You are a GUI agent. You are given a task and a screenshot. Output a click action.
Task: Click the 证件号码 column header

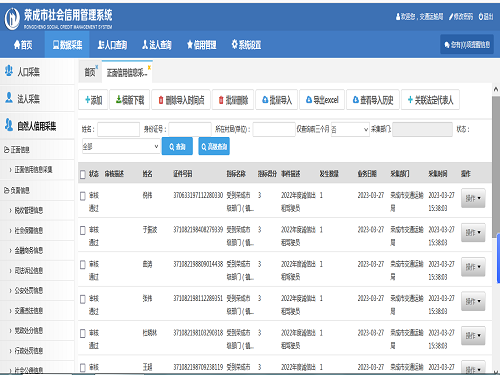coord(183,174)
